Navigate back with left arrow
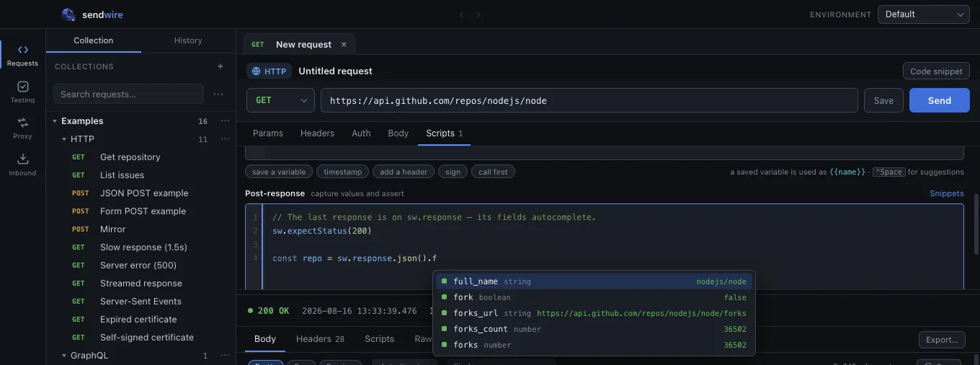The height and width of the screenshot is (365, 980). pyautogui.click(x=463, y=14)
